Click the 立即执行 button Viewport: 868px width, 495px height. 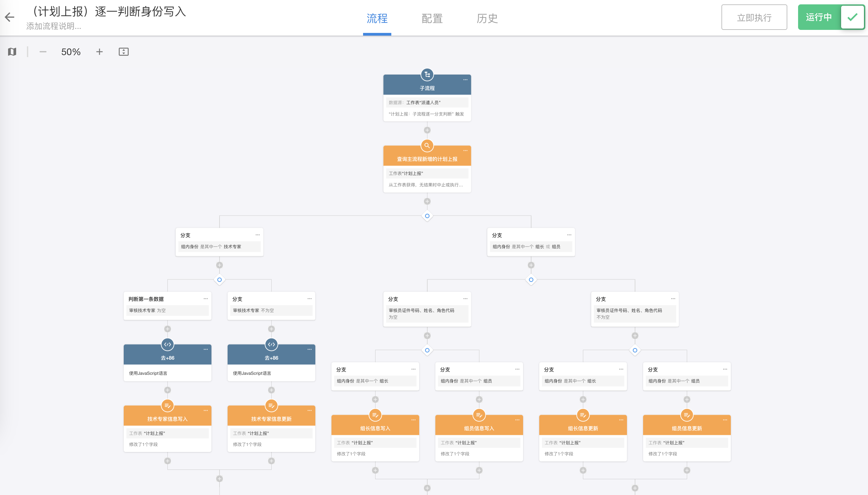pos(754,17)
